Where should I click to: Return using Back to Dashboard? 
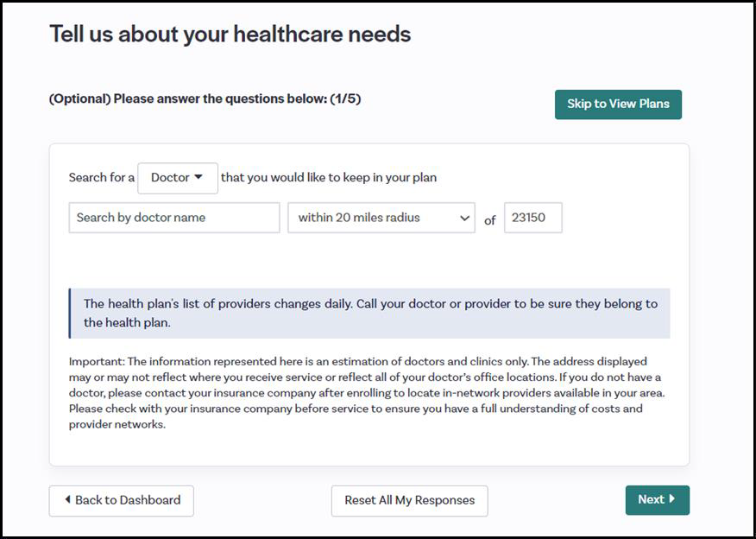point(121,500)
